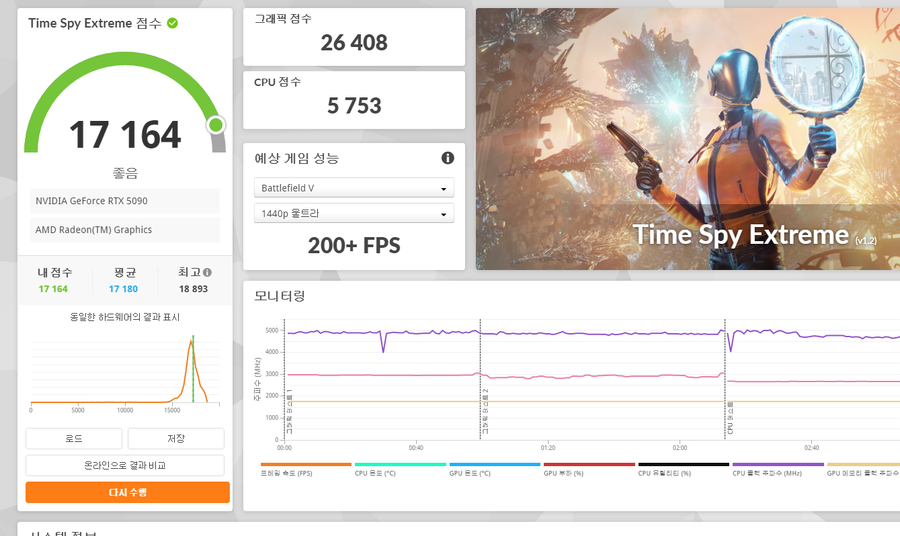Toggle the yellow GPU 메모리 클럭 legend bar
The height and width of the screenshot is (536, 900).
[863, 464]
